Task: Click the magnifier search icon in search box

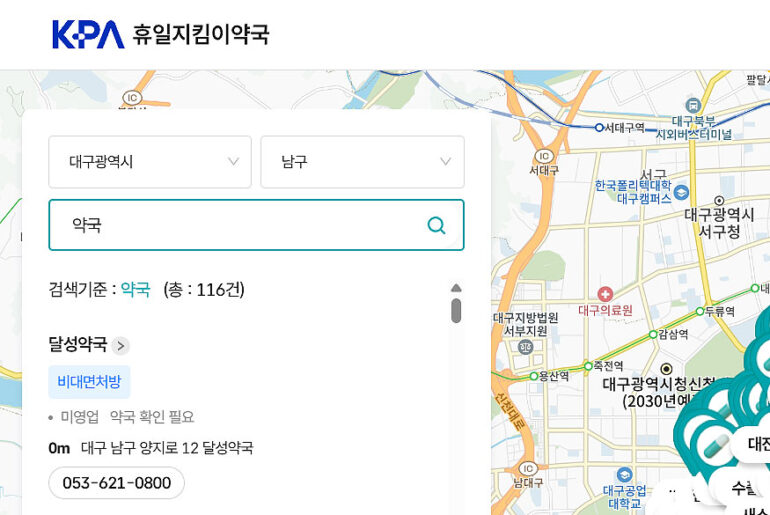Action: (x=436, y=225)
